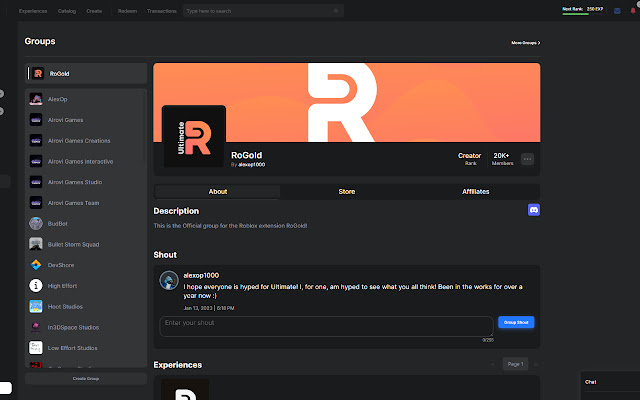Image resolution: width=640 pixels, height=400 pixels.
Task: Click the Alrovi Games Studio icon
Action: click(x=36, y=182)
